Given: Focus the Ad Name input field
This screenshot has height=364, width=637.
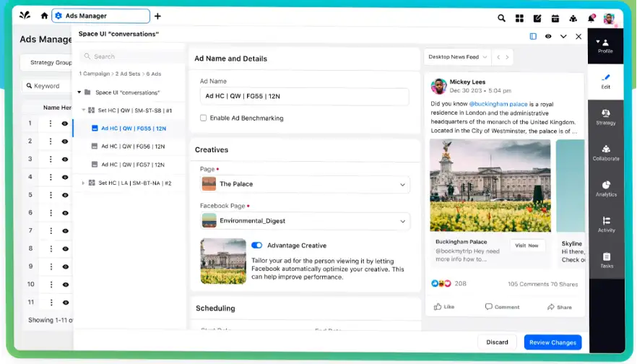Looking at the screenshot, I should point(304,96).
